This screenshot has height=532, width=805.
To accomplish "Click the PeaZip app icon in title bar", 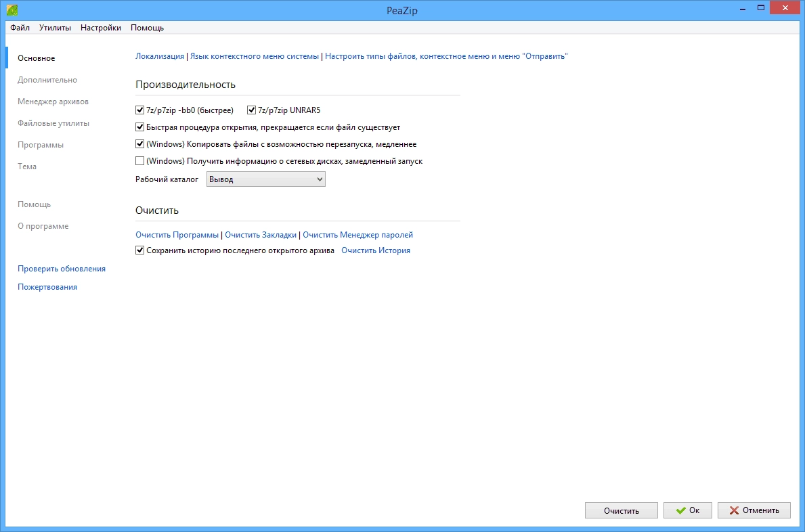I will (12, 9).
